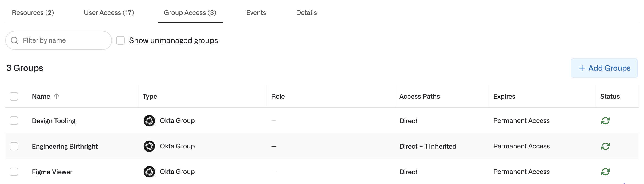The image size is (644, 184).
Task: Focus the Filter by name field
Action: 64,40
